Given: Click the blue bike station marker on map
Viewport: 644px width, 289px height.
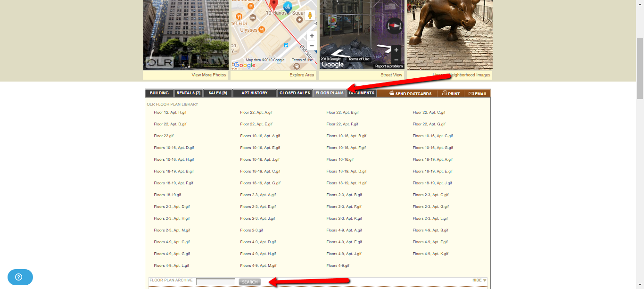Looking at the screenshot, I should click(287, 7).
